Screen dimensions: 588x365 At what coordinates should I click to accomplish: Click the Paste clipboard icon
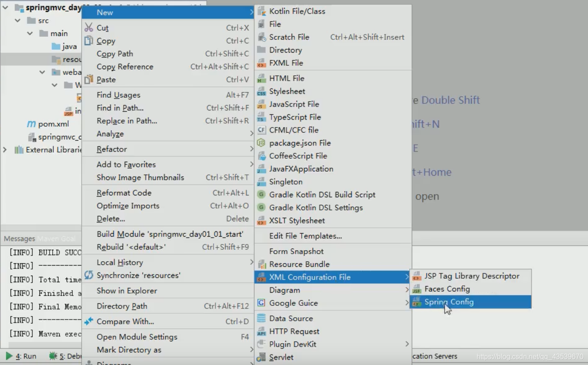(x=89, y=79)
